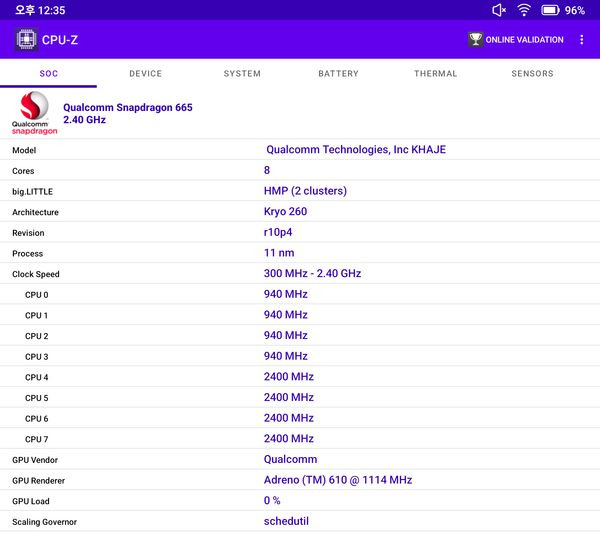
Task: Open the three-dot overflow menu
Action: 581,39
